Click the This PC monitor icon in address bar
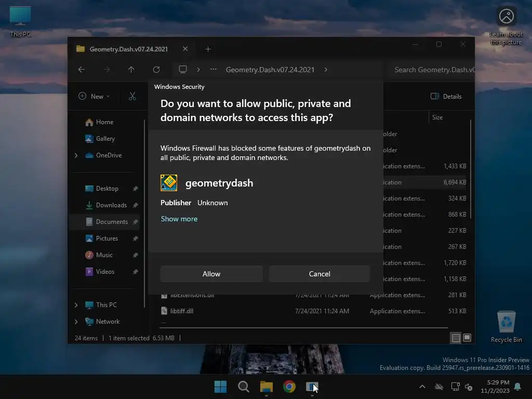This screenshot has width=532, height=399. [183, 70]
